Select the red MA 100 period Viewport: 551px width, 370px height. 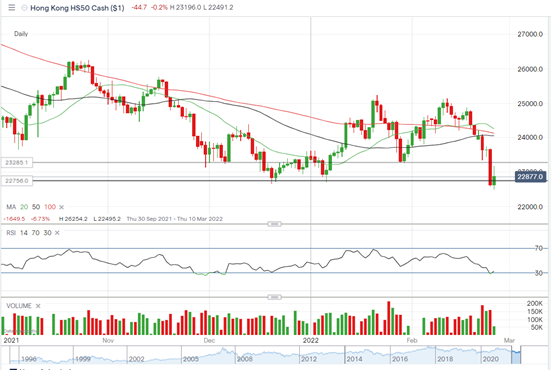click(x=50, y=207)
